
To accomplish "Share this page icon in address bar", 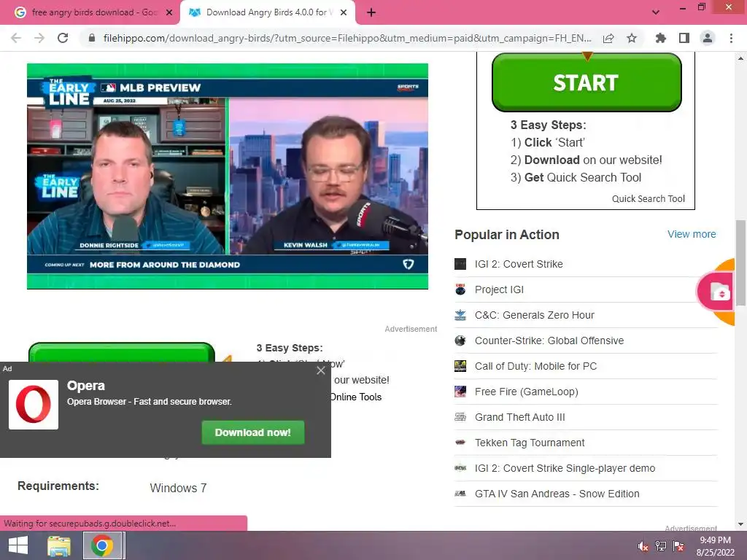I will pyautogui.click(x=608, y=38).
